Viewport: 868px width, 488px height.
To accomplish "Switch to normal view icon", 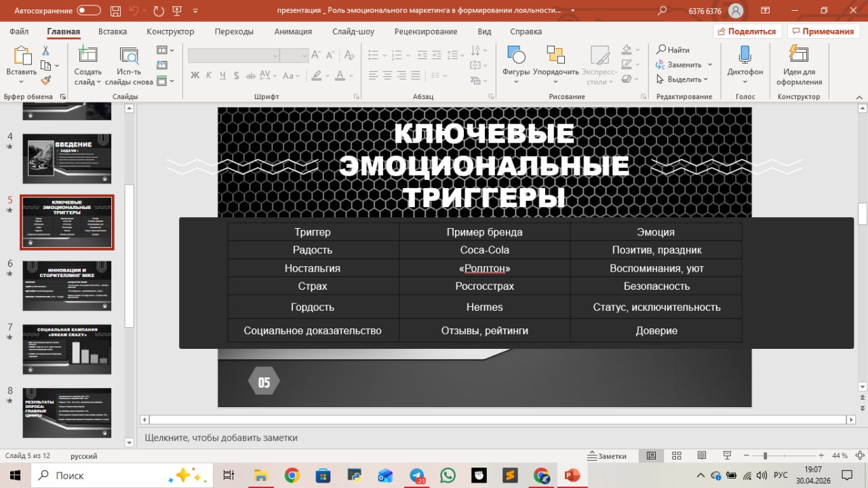I will tap(651, 455).
